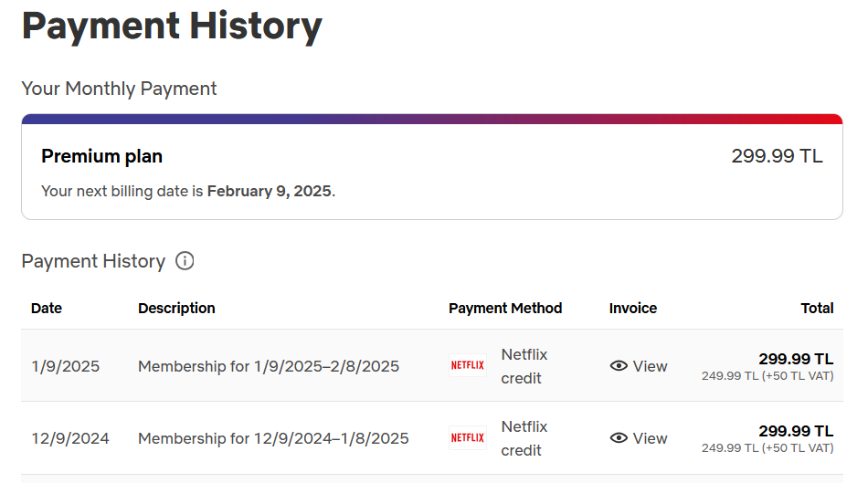868x483 pixels.
Task: Click the Netflix logo in the 12/9/2024 row
Action: click(468, 438)
